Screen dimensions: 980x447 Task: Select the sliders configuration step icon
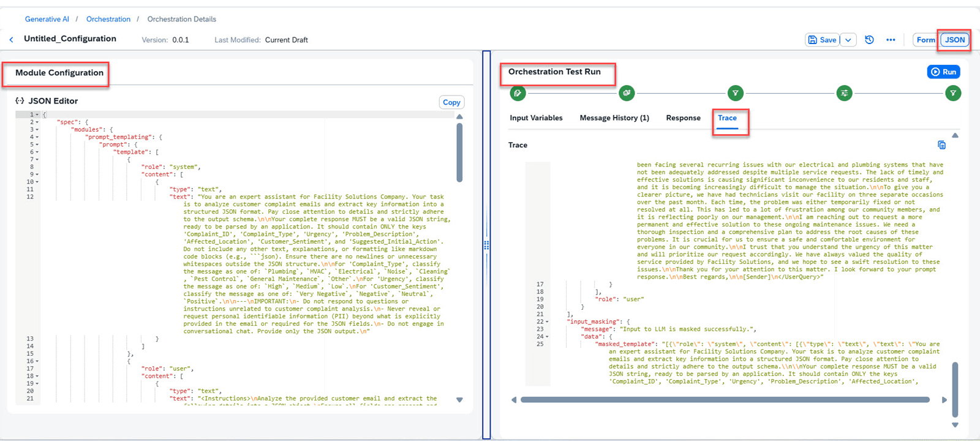844,93
